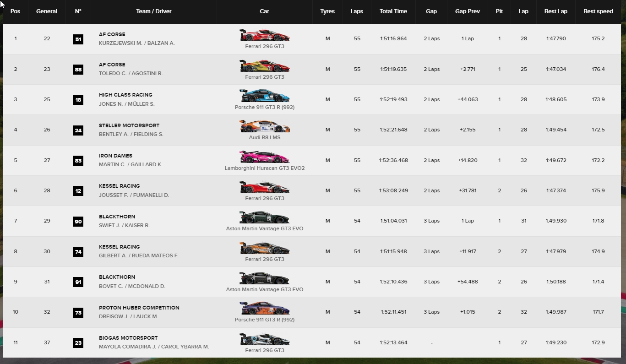
Task: Click the number 23 car badge
Action: tap(78, 342)
